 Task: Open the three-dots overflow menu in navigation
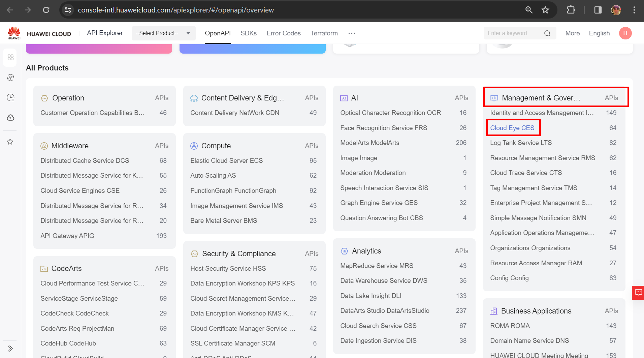click(352, 33)
